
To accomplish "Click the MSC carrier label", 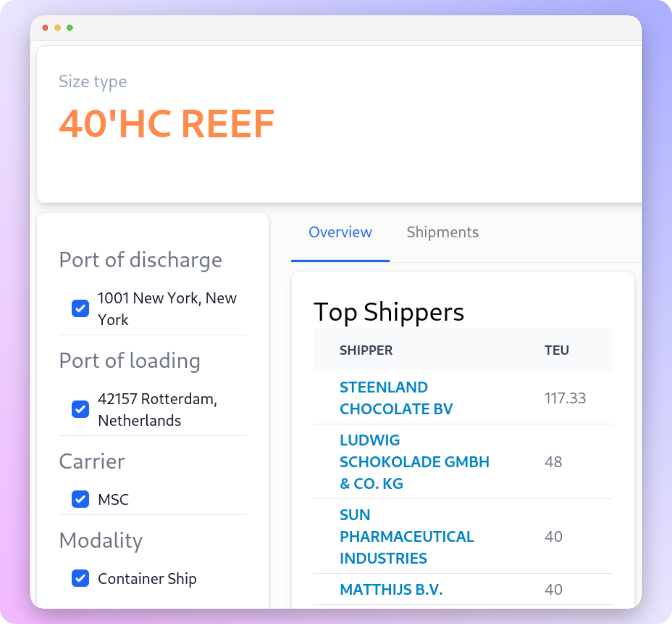I will click(x=113, y=499).
